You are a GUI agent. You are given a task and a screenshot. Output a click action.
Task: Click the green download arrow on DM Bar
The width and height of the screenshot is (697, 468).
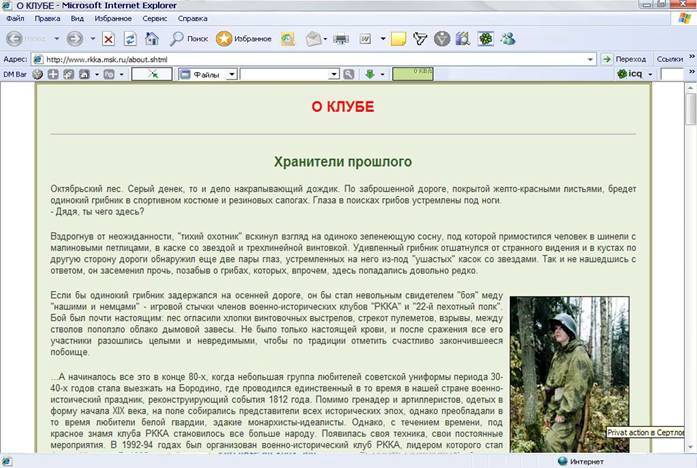coord(370,74)
